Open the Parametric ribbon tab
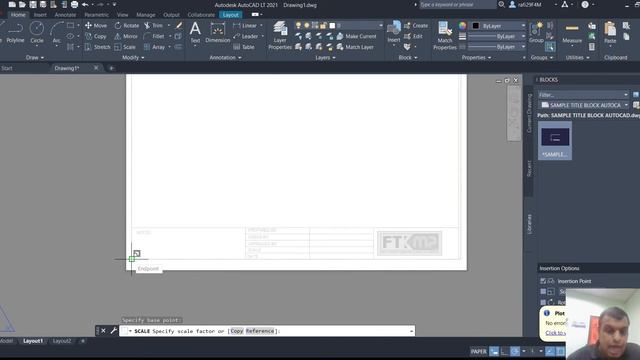Screen dimensions: 640x360 96,15
